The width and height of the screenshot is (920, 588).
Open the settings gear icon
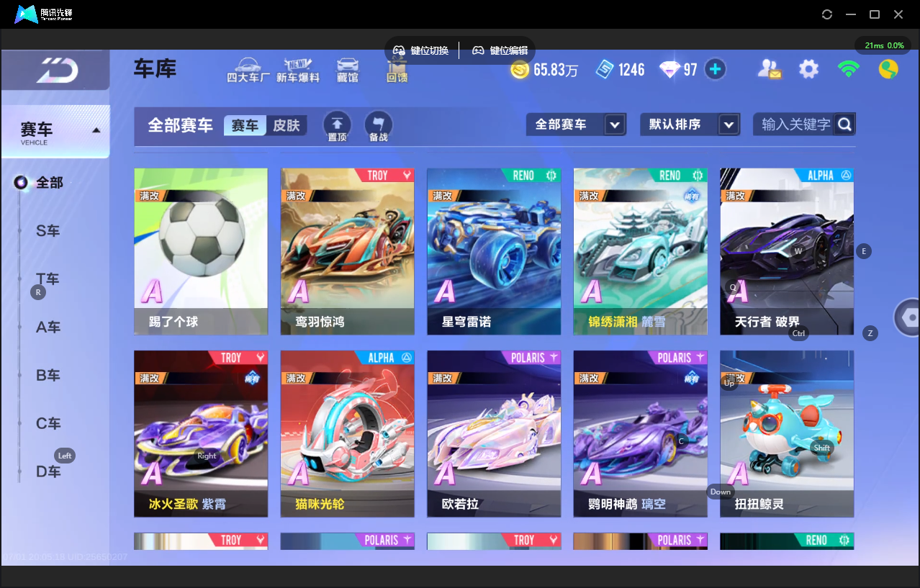[809, 69]
